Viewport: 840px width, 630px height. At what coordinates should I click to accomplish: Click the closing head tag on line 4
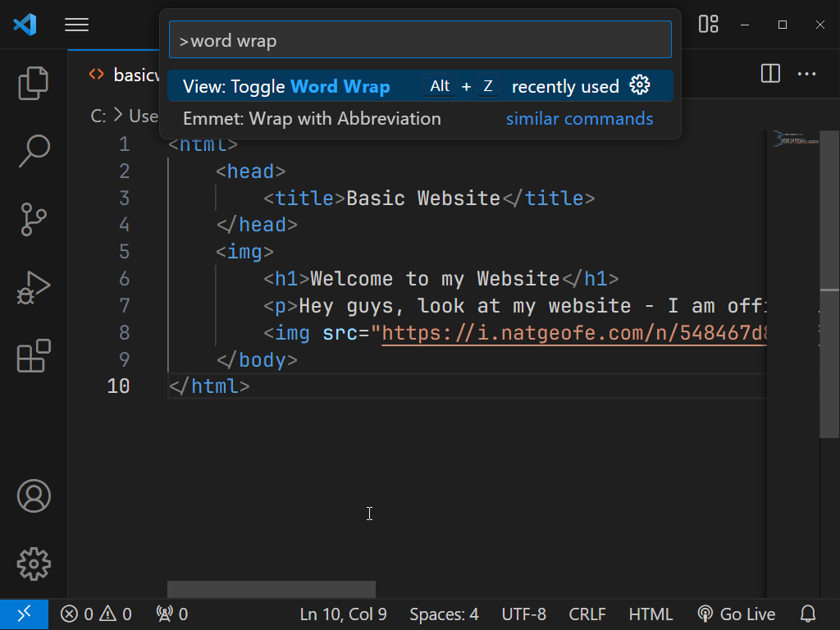pos(257,225)
